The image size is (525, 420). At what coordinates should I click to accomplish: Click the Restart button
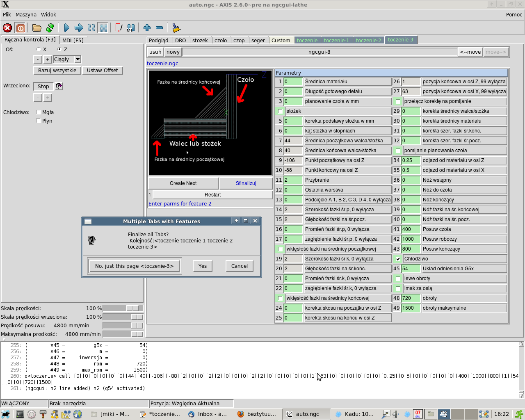click(212, 194)
